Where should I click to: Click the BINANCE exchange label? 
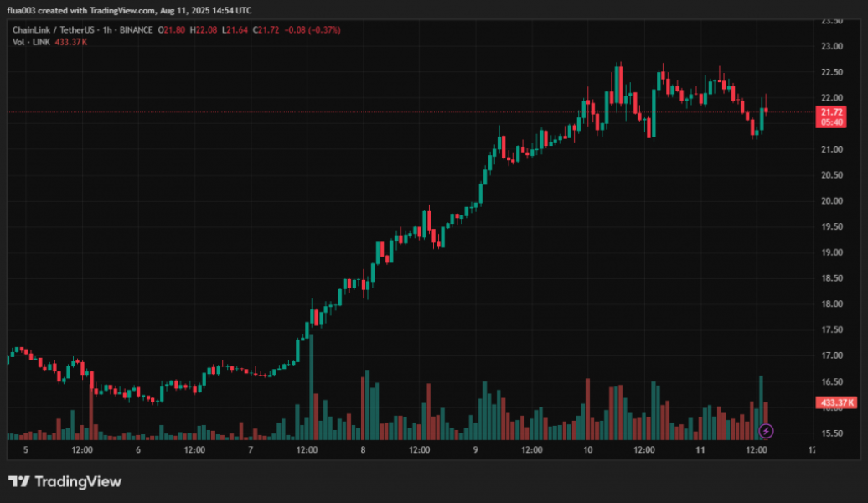(x=135, y=30)
